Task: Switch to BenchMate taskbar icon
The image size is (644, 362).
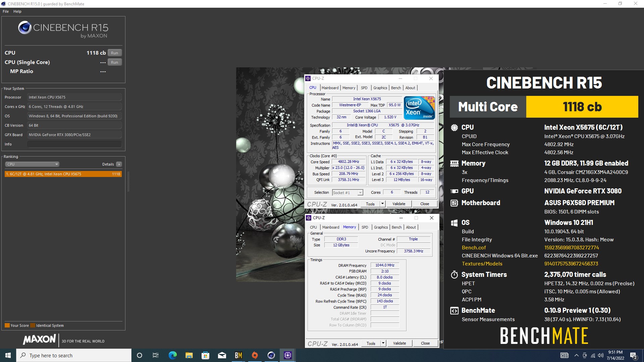Action: [238, 355]
